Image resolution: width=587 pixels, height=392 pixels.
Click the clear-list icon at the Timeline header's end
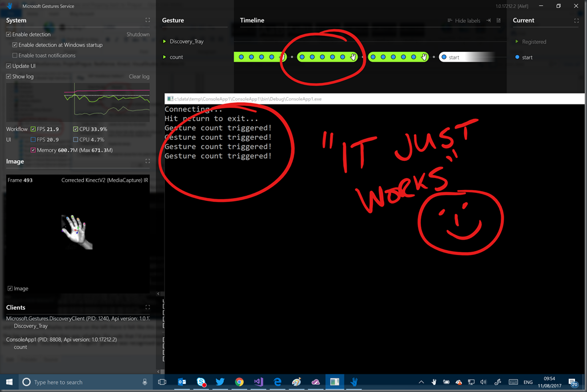click(498, 21)
